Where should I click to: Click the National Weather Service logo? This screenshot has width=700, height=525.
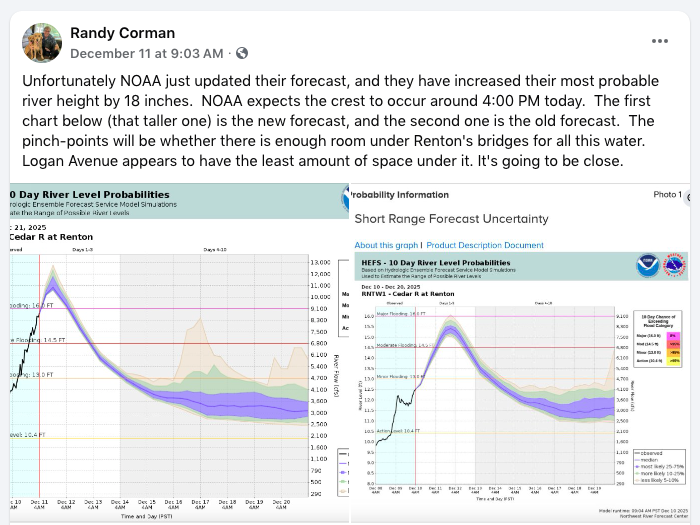tap(672, 265)
